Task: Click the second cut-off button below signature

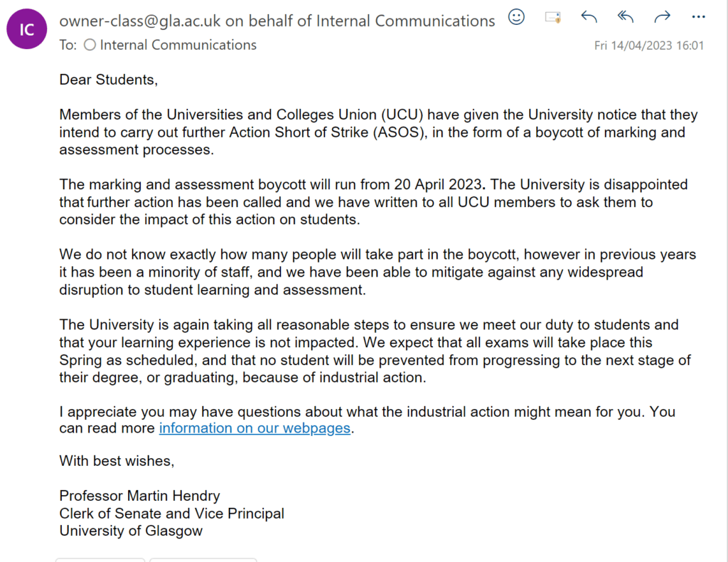Action: tap(203, 560)
